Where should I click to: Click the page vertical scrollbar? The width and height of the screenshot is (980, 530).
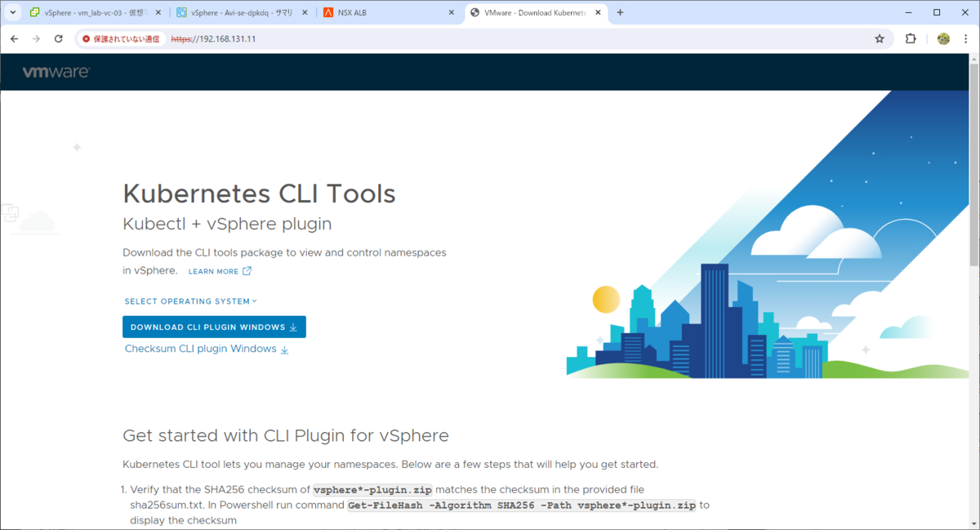coord(973,163)
